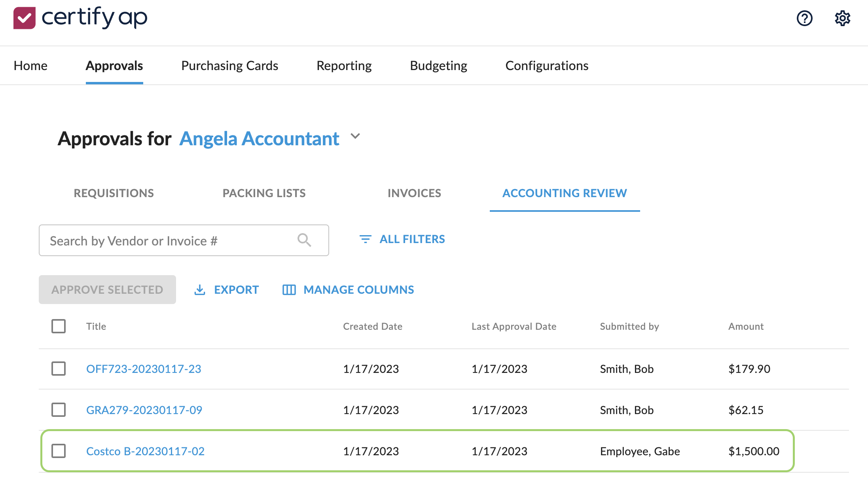The width and height of the screenshot is (868, 479).
Task: Go to the Home menu
Action: 30,66
